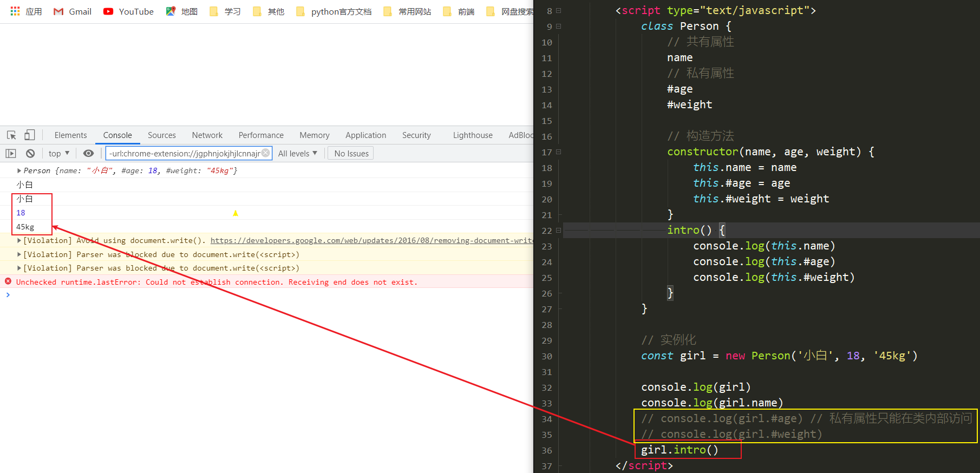Open the Performance tab
The image size is (980, 473).
261,135
